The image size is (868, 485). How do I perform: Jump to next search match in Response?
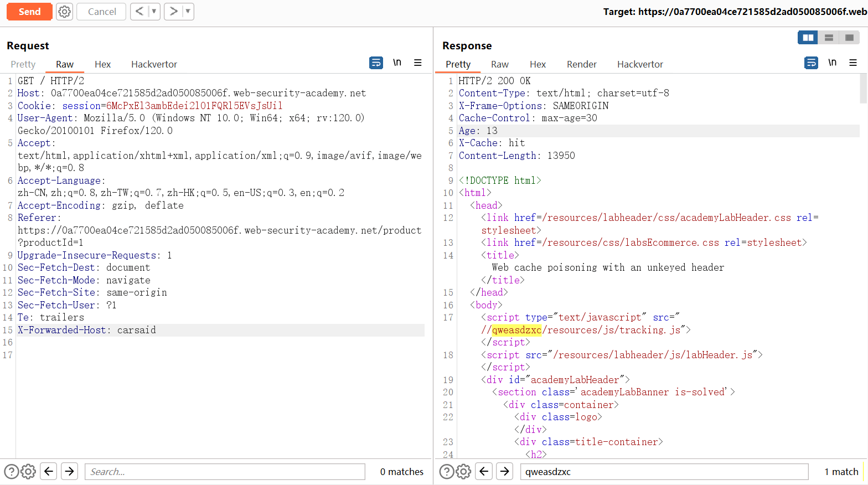[x=504, y=472]
